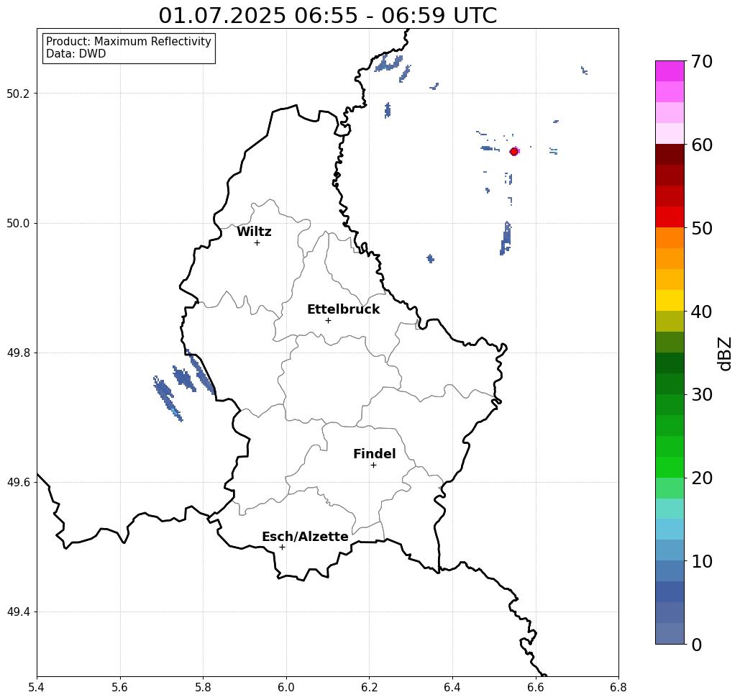Click the colorbar tick label 70
This screenshot has height=700, width=740.
click(702, 61)
